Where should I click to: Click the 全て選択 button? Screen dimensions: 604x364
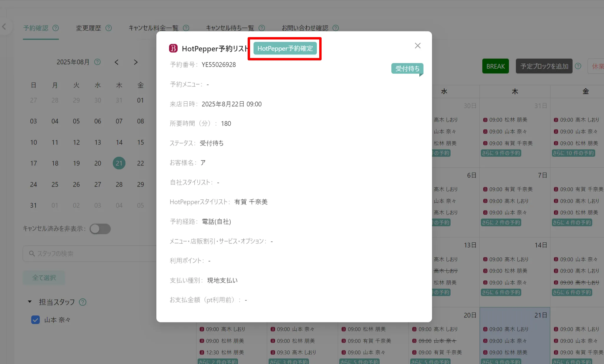pyautogui.click(x=44, y=278)
